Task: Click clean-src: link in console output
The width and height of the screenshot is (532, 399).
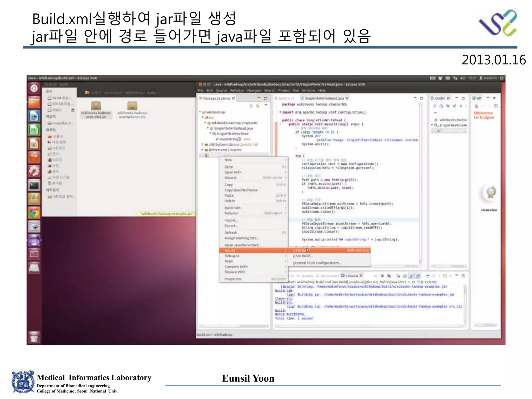Action: pyautogui.click(x=284, y=298)
